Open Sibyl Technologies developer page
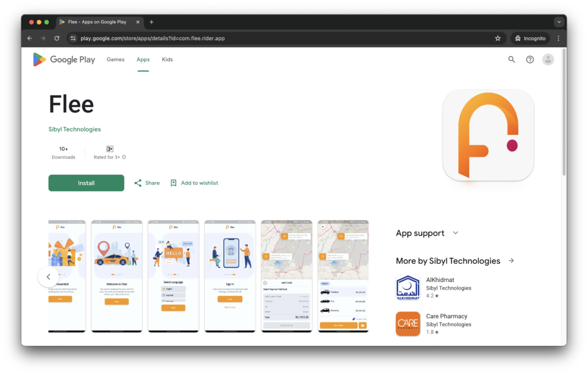Viewport: 588px width, 374px height. 75,129
